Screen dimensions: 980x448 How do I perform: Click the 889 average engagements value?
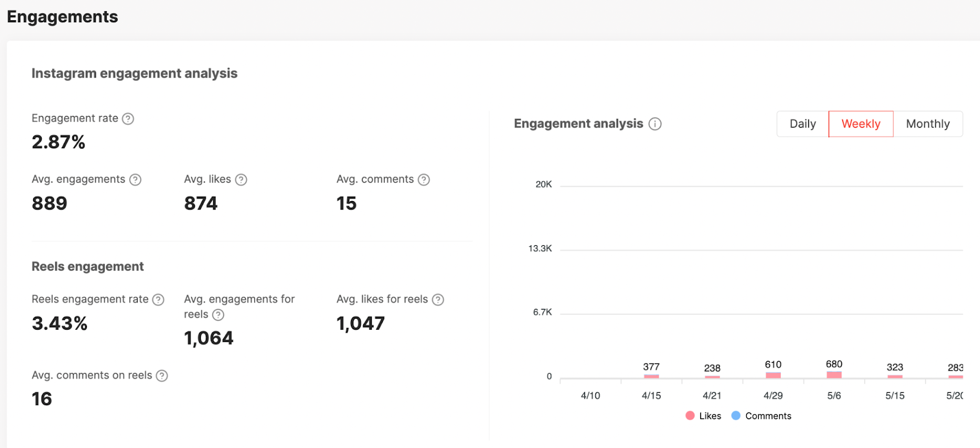[50, 203]
